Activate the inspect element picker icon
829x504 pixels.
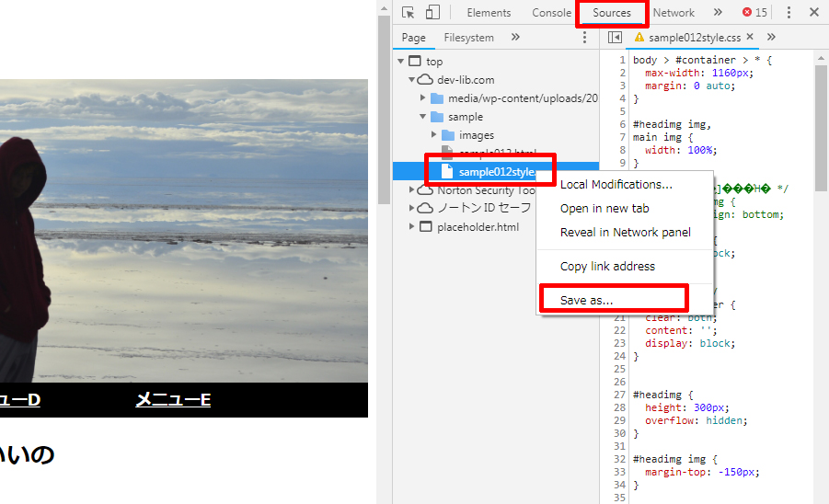(409, 13)
